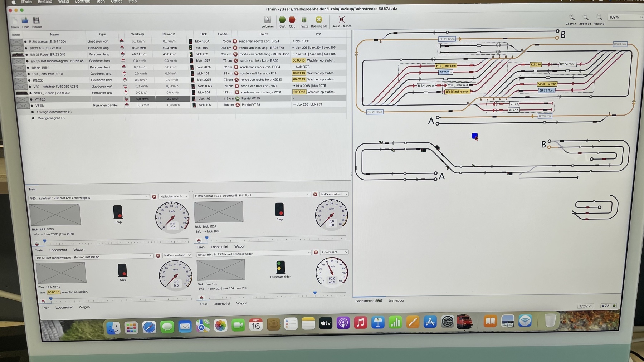Screen dimensions: 644x362
Task: Click the Geluid uitzetten mute icon
Action: pos(342,19)
